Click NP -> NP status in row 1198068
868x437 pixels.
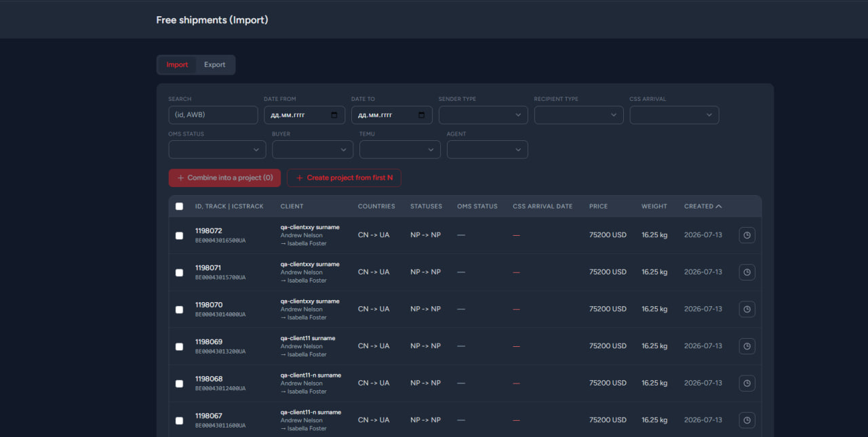click(425, 383)
